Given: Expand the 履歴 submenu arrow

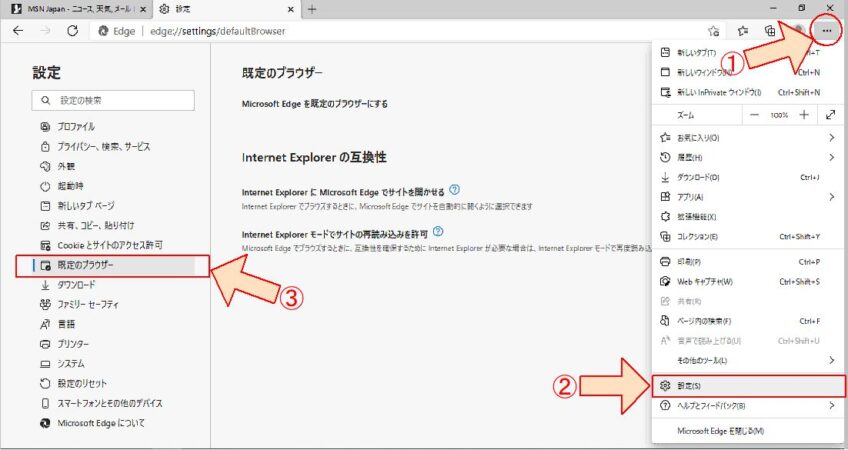Looking at the screenshot, I should 831,157.
